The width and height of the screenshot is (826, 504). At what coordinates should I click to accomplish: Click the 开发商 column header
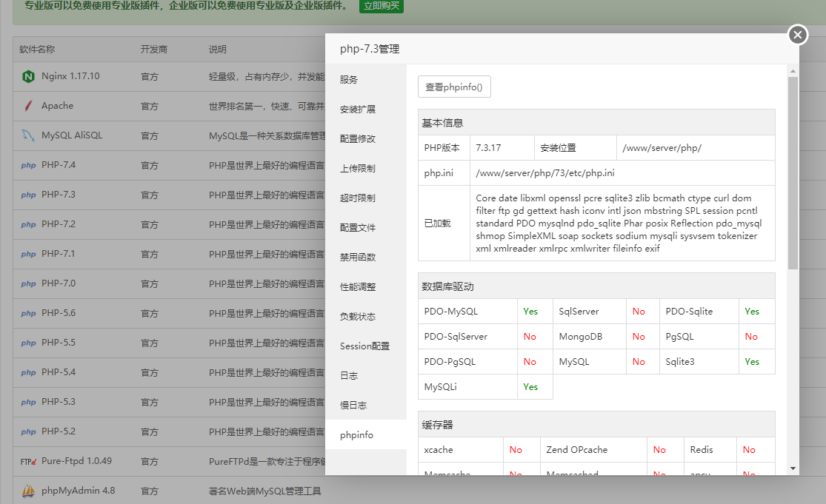click(154, 50)
